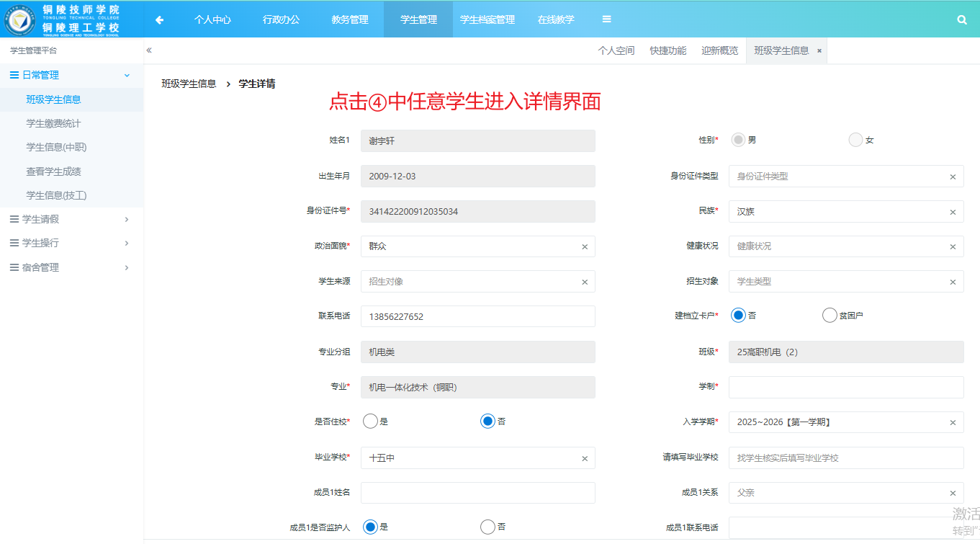Collapse sidebar with double-chevron icon
Screen dimensions: 980x544
click(149, 50)
